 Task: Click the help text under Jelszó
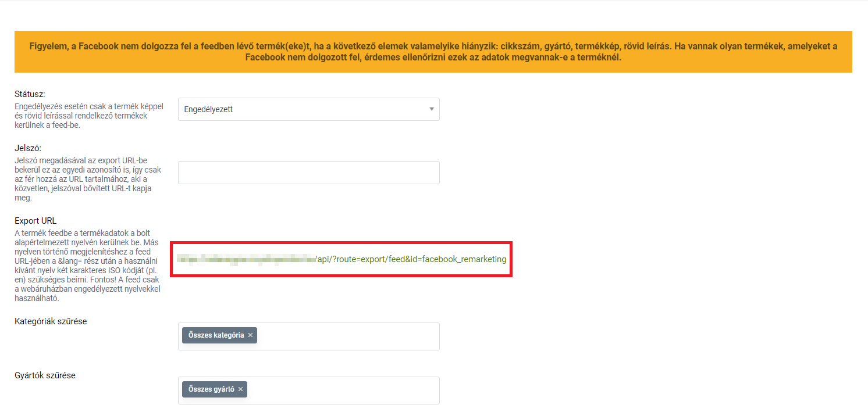click(88, 179)
